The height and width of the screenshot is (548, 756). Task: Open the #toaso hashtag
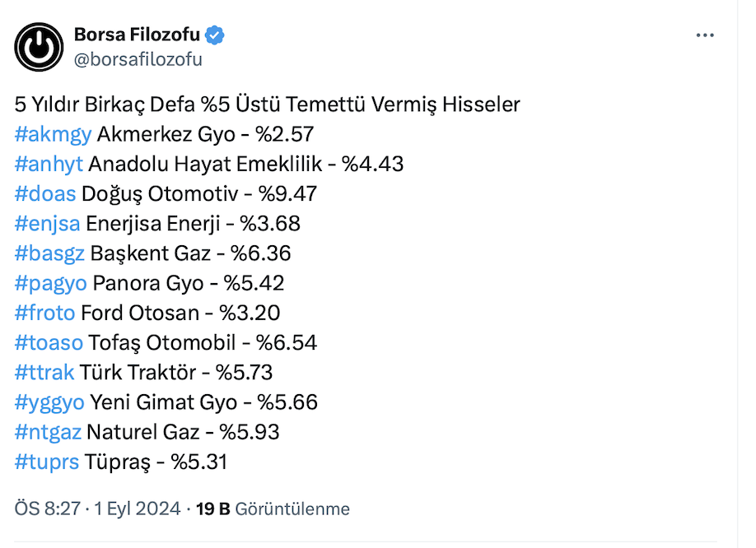[x=49, y=342]
